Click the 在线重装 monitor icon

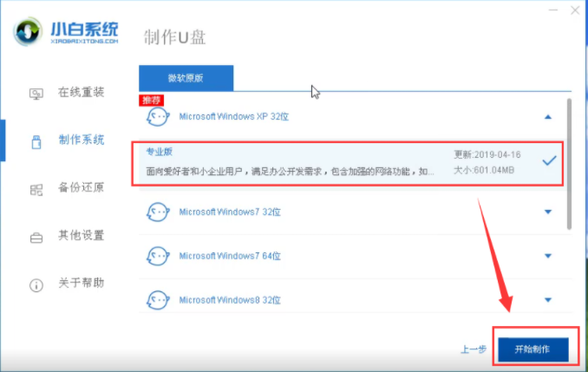36,94
